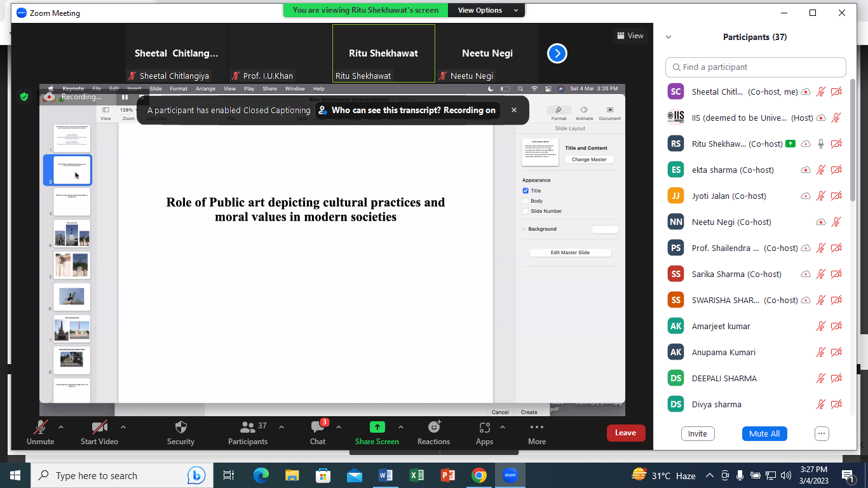868x488 pixels.
Task: Click the Invite button
Action: click(x=697, y=433)
